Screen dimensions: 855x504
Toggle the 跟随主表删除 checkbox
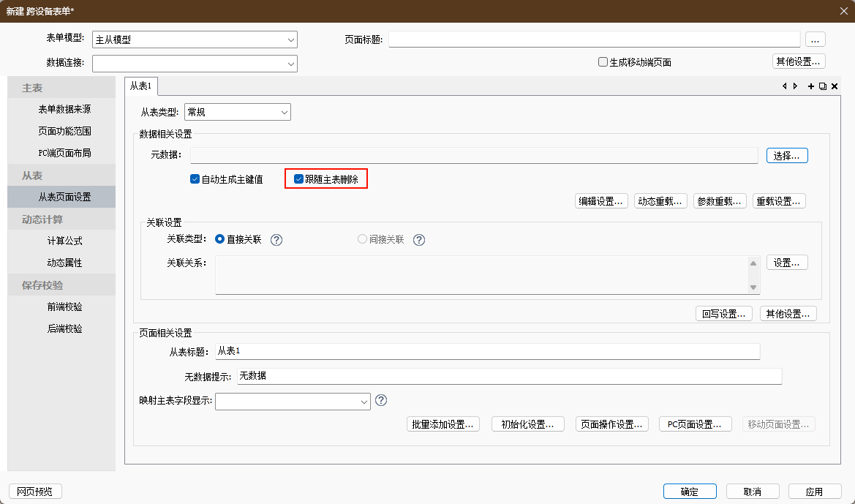point(298,179)
